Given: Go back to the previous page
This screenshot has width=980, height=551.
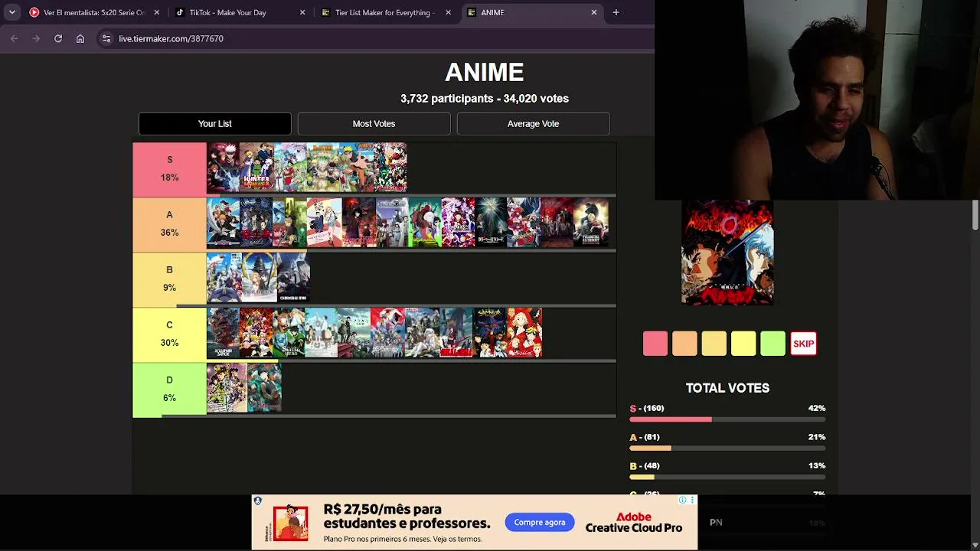Looking at the screenshot, I should tap(14, 38).
